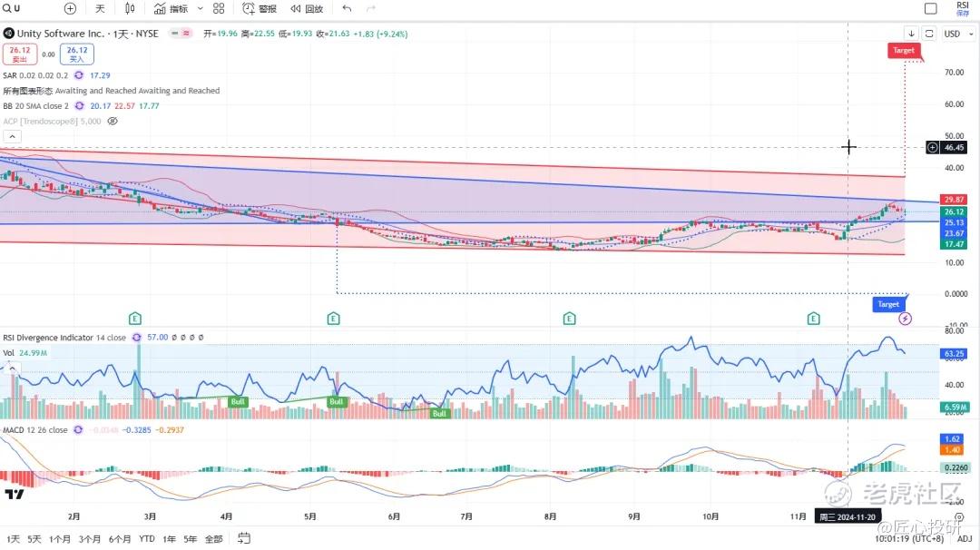Click the 63.25 RSI value label
This screenshot has width=980, height=550.
(x=954, y=354)
